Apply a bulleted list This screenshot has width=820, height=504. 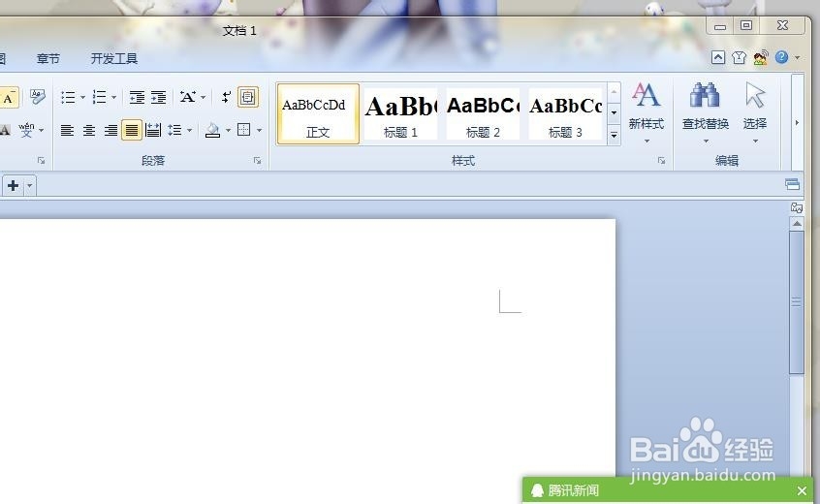tap(68, 97)
